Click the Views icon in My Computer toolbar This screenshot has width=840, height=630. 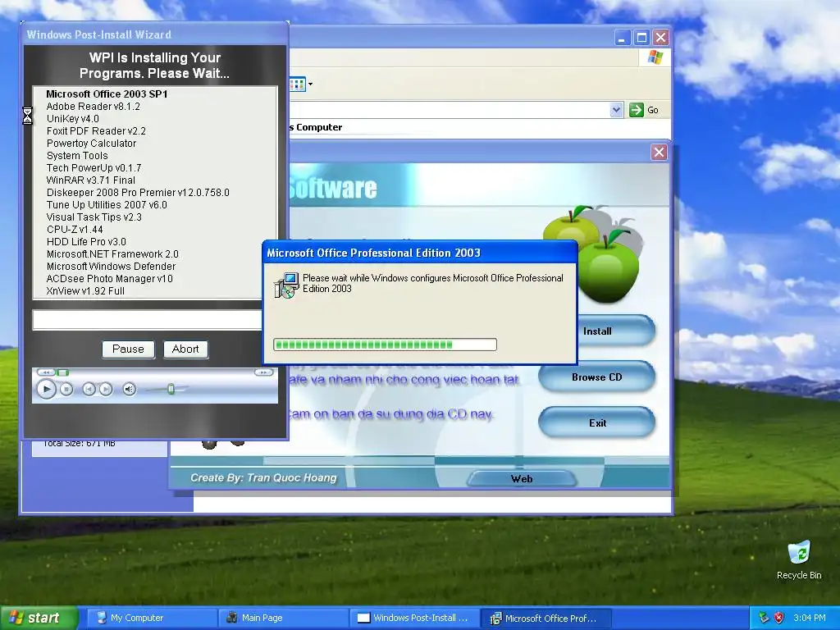pyautogui.click(x=297, y=84)
